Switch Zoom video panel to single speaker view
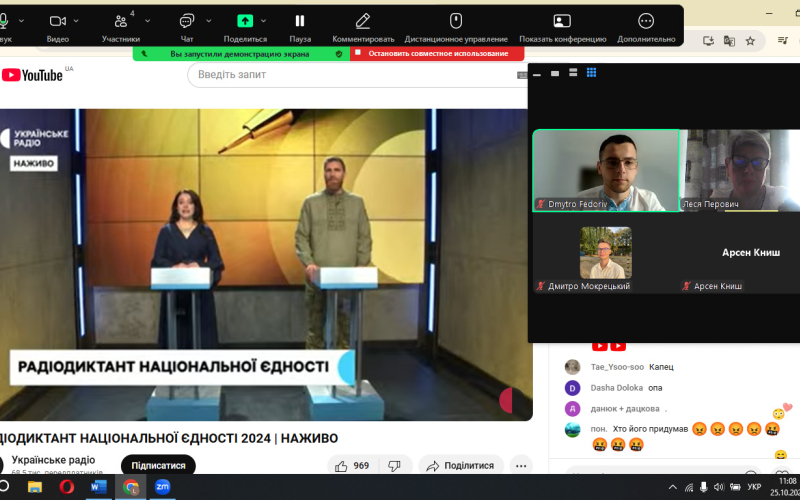The image size is (800, 500). 555,74
